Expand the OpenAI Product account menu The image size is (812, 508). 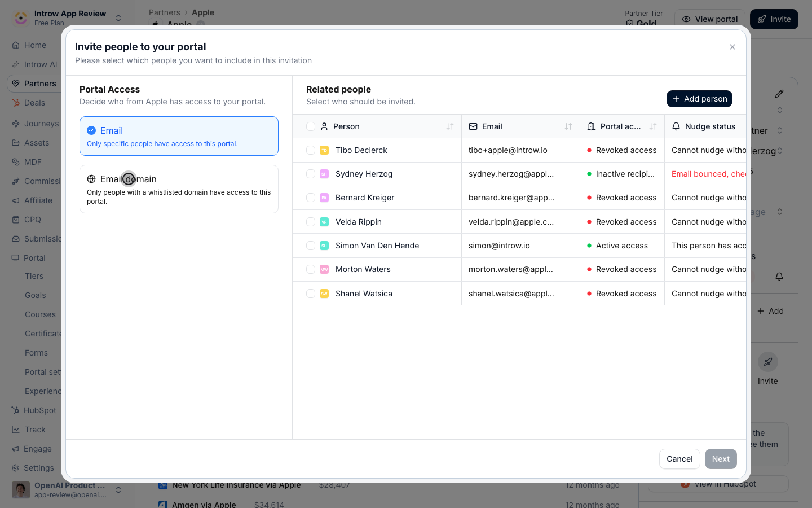68,490
